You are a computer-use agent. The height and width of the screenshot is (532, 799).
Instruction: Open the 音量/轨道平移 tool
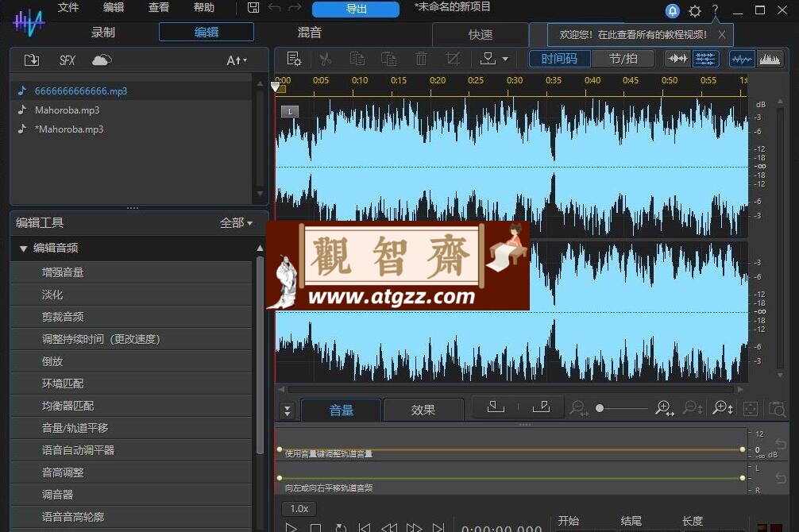click(x=132, y=428)
